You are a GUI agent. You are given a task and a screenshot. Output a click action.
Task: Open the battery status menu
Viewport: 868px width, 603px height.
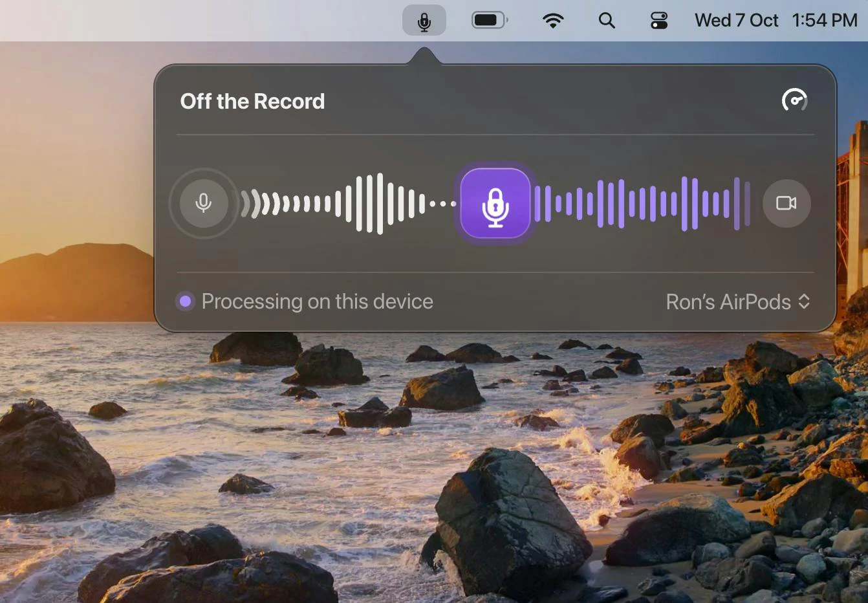(x=490, y=21)
